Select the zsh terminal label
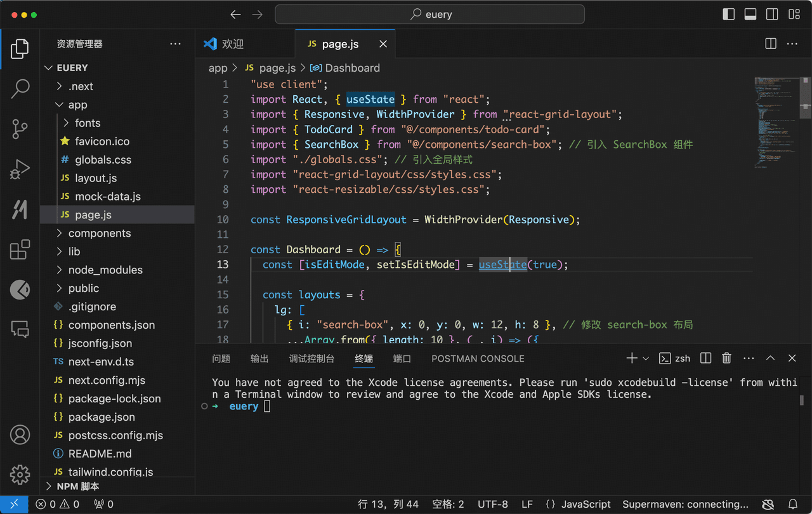Viewport: 812px width, 514px height. point(675,359)
